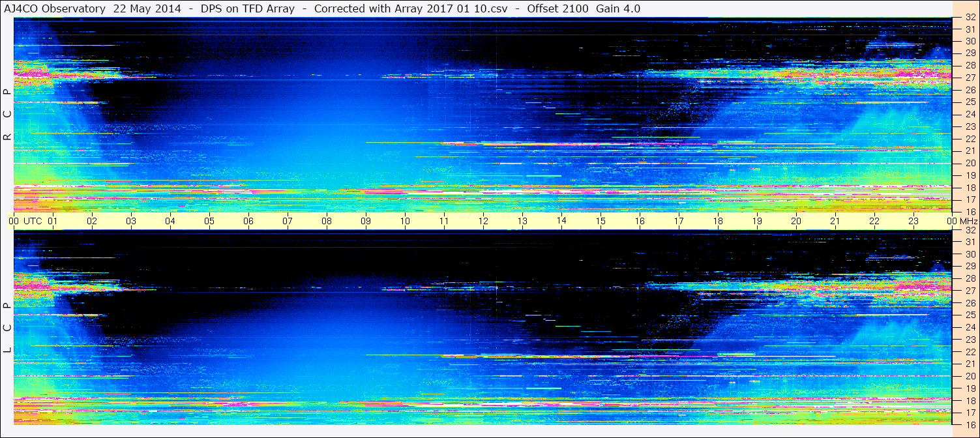Select the 03 UTC hour marker
Viewport: 980px width, 438px height.
[131, 221]
